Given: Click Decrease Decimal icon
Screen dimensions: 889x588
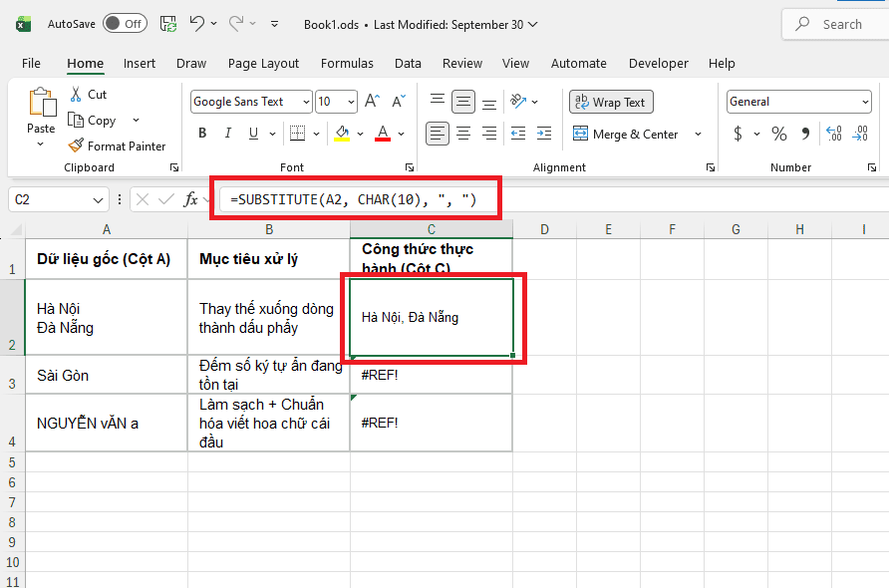Looking at the screenshot, I should click(860, 134).
